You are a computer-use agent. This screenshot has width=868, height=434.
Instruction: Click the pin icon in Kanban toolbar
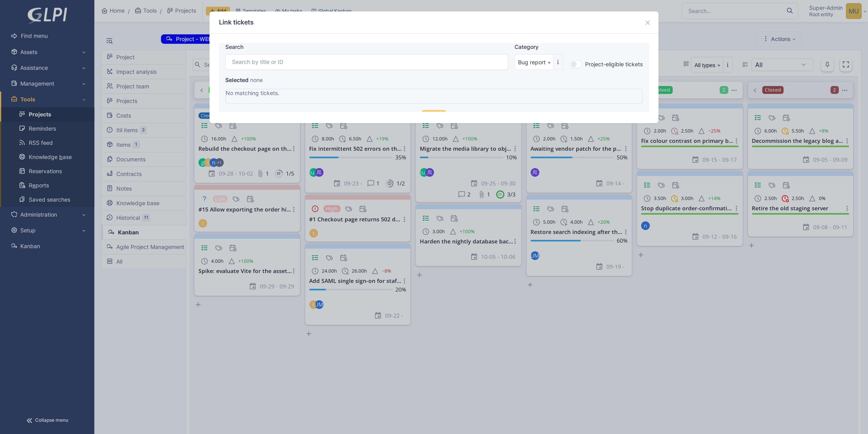click(827, 65)
